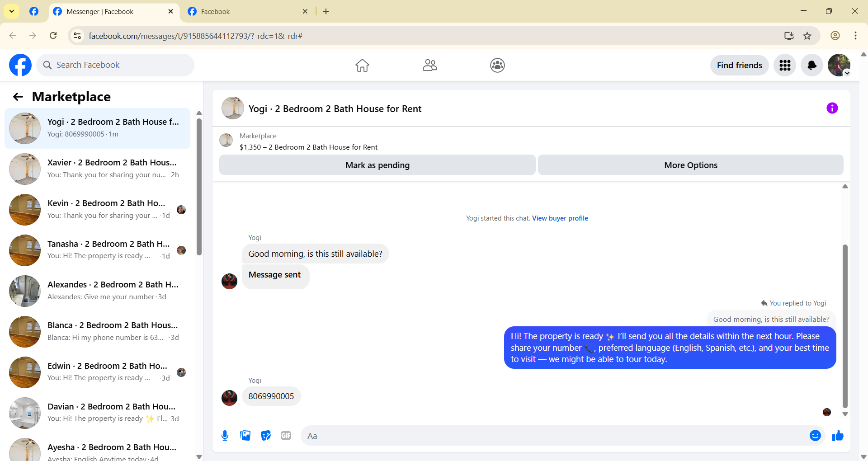
Task: Click the chat header title Yogi · 2 Bedroom
Action: point(335,109)
